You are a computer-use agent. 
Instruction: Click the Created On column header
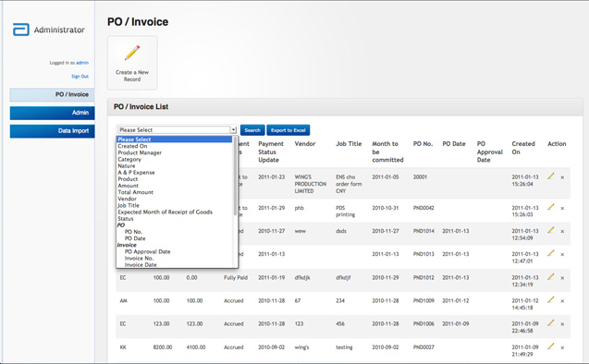tap(523, 148)
